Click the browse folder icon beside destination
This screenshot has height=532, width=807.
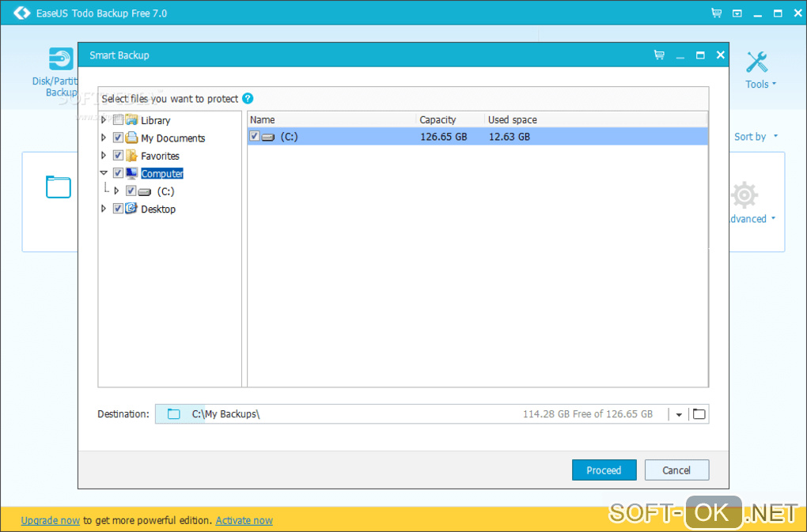(699, 413)
